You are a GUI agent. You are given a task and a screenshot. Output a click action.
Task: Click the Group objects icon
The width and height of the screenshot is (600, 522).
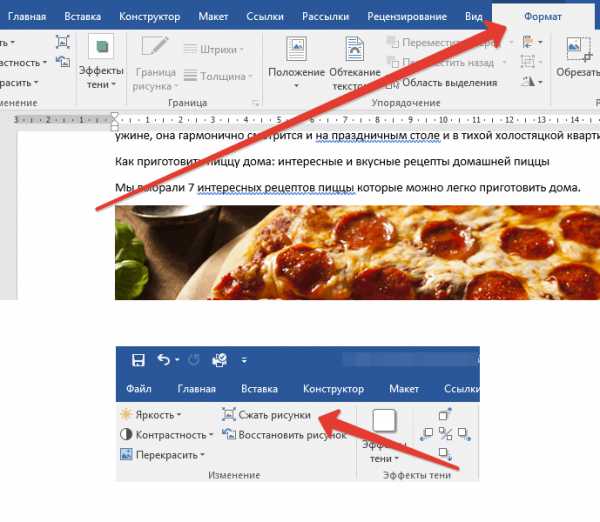(x=528, y=62)
